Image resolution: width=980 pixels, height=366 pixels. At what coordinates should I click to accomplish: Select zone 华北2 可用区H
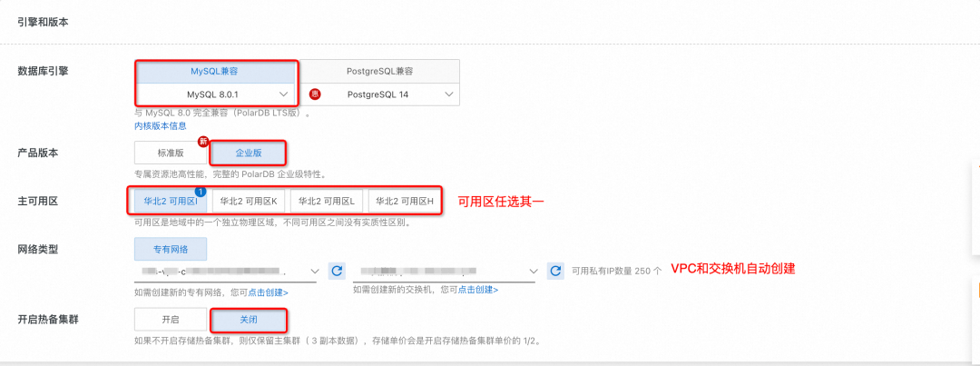405,201
